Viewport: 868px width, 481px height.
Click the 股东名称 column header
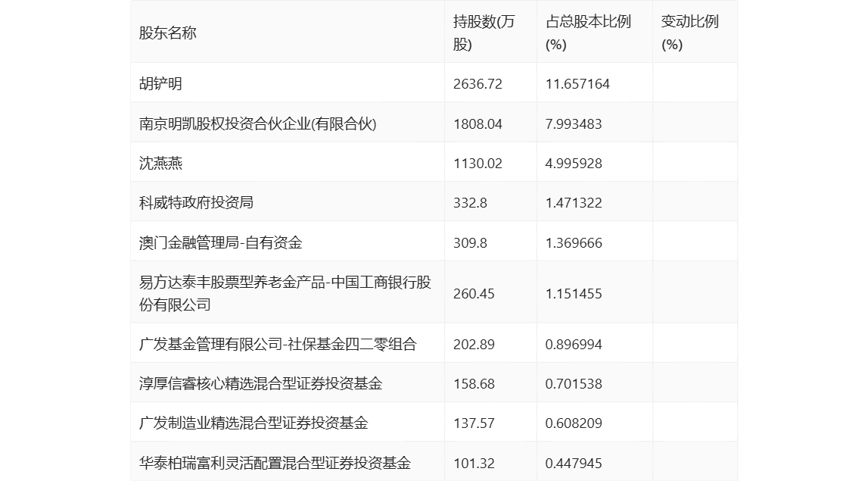click(168, 33)
